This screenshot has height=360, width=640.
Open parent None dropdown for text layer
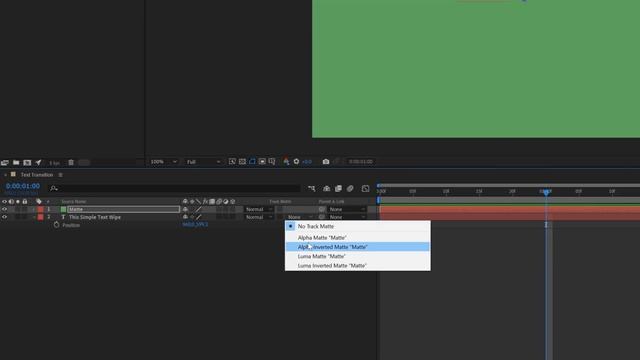(x=347, y=217)
